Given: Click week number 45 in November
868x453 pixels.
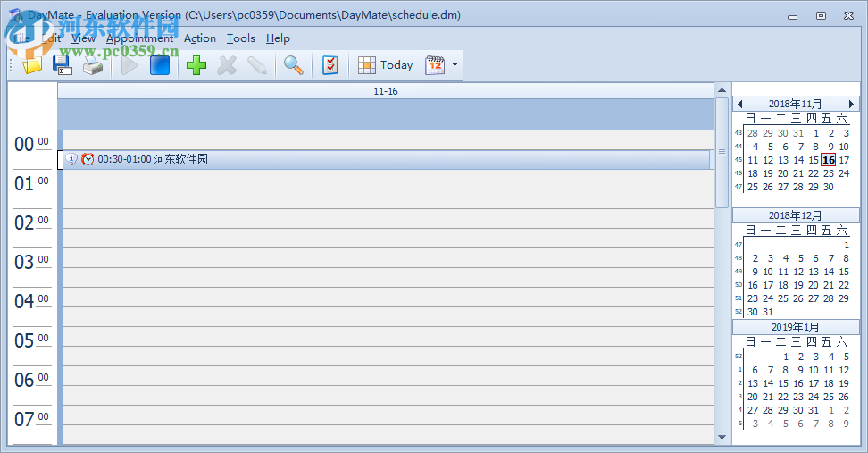Looking at the screenshot, I should (x=738, y=160).
